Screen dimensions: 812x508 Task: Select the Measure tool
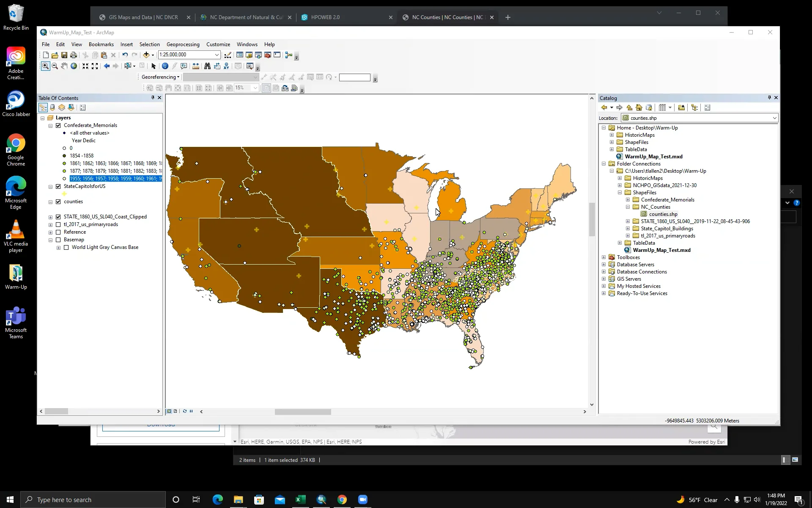pyautogui.click(x=195, y=66)
